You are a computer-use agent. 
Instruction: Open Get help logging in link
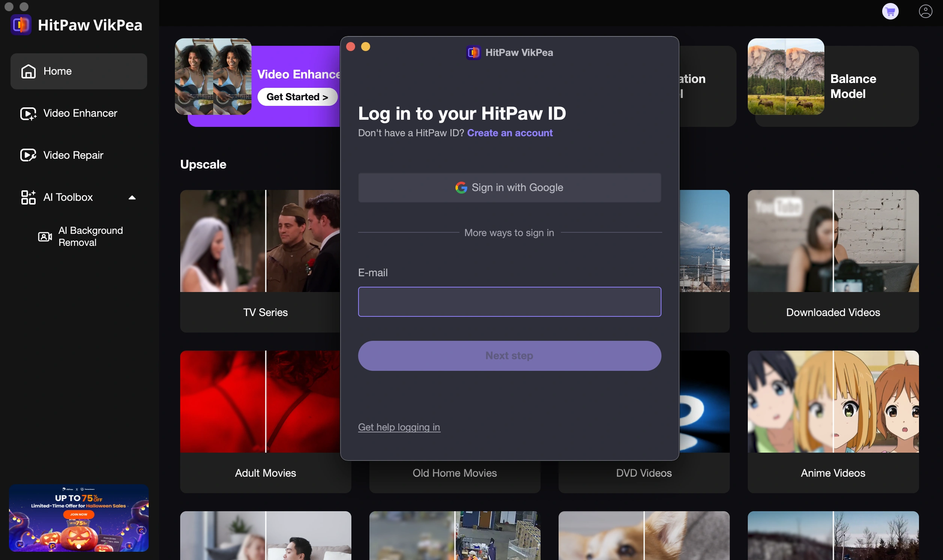(399, 427)
